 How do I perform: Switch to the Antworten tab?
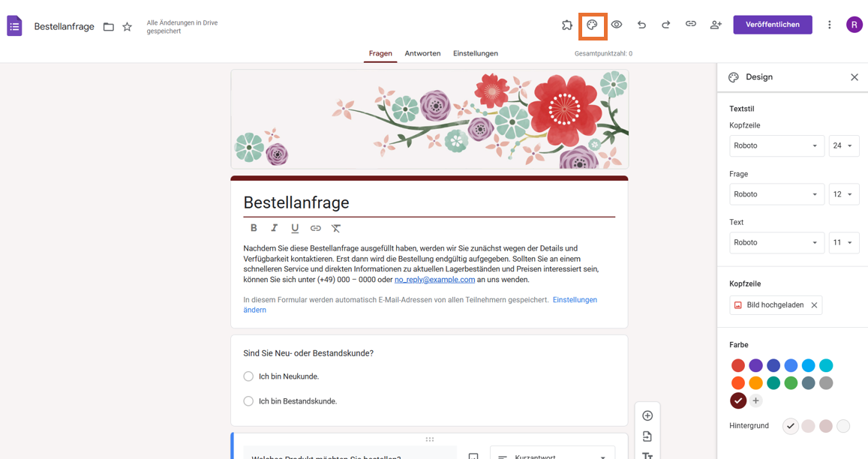pyautogui.click(x=422, y=53)
